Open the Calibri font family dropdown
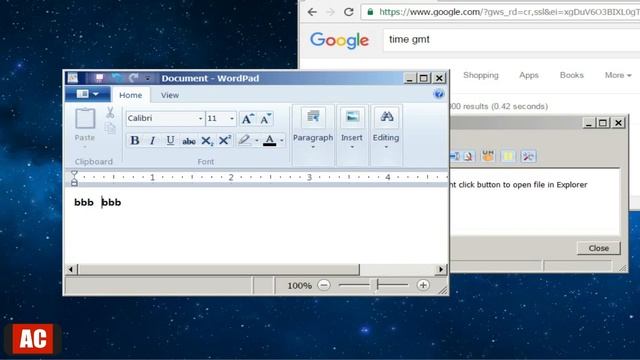The height and width of the screenshot is (360, 640). pyautogui.click(x=200, y=118)
